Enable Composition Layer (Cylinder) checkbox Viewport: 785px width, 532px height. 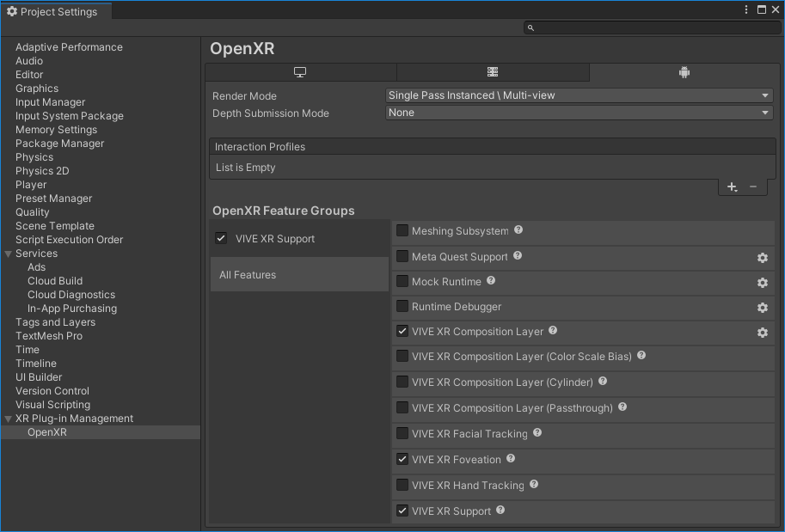pyautogui.click(x=402, y=382)
